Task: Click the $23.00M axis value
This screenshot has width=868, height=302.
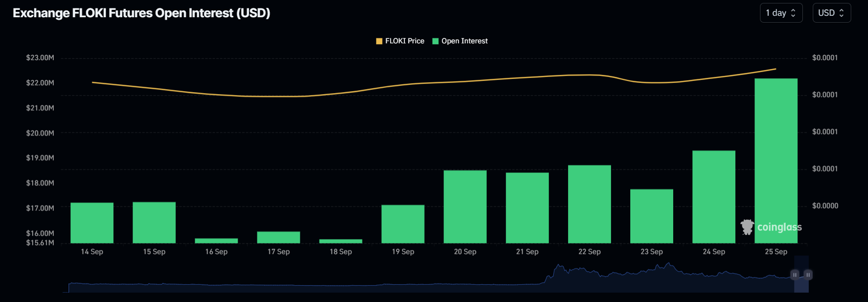Action: click(x=40, y=58)
